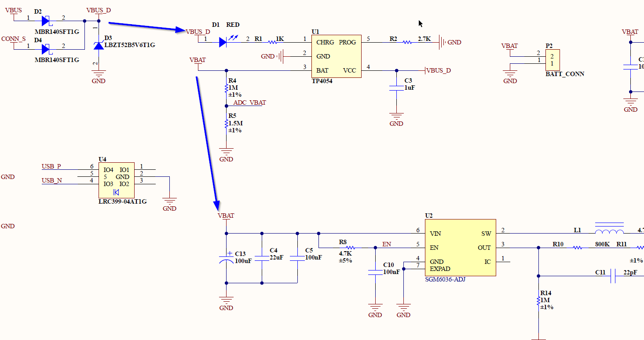Select the L1 inductor coil symbol
The width and height of the screenshot is (644, 340).
coord(609,232)
